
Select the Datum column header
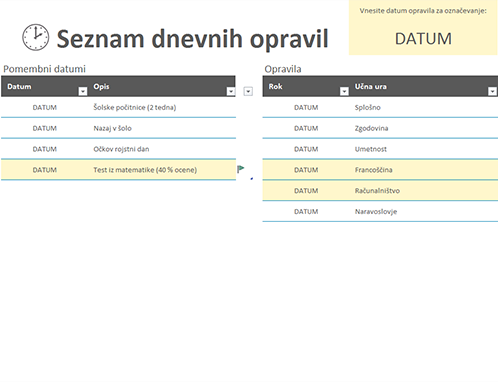(x=44, y=86)
